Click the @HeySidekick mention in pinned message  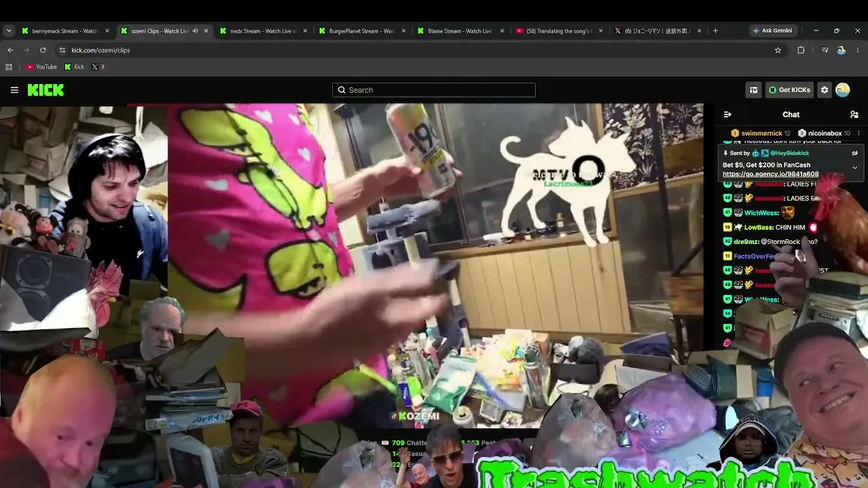pos(789,153)
